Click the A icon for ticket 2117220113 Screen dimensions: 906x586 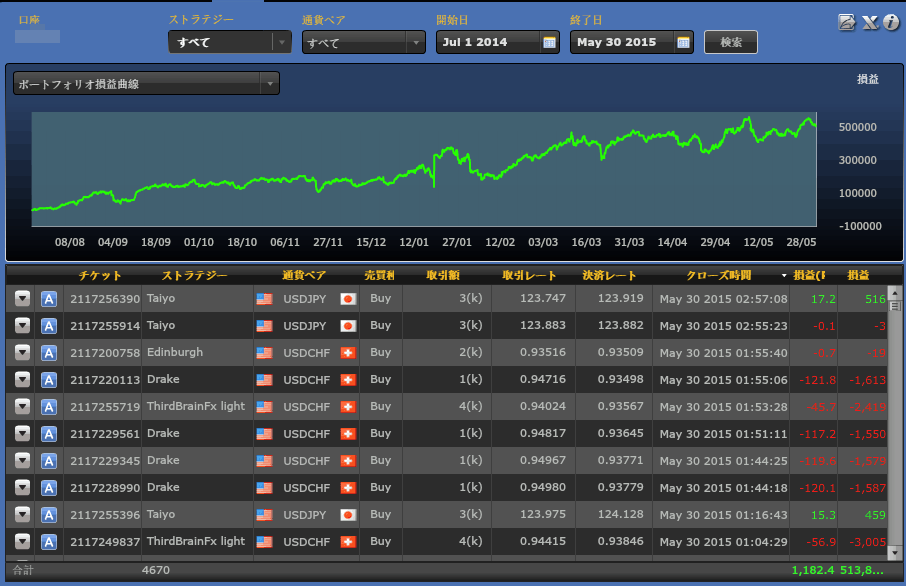point(49,380)
